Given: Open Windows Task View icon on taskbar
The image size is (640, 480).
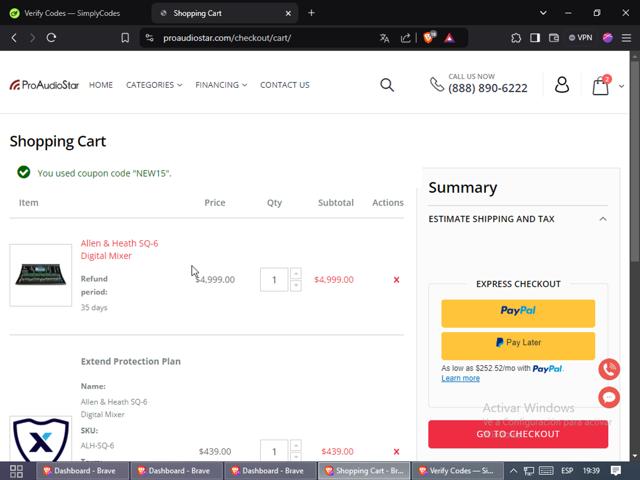Looking at the screenshot, I should (x=16, y=471).
